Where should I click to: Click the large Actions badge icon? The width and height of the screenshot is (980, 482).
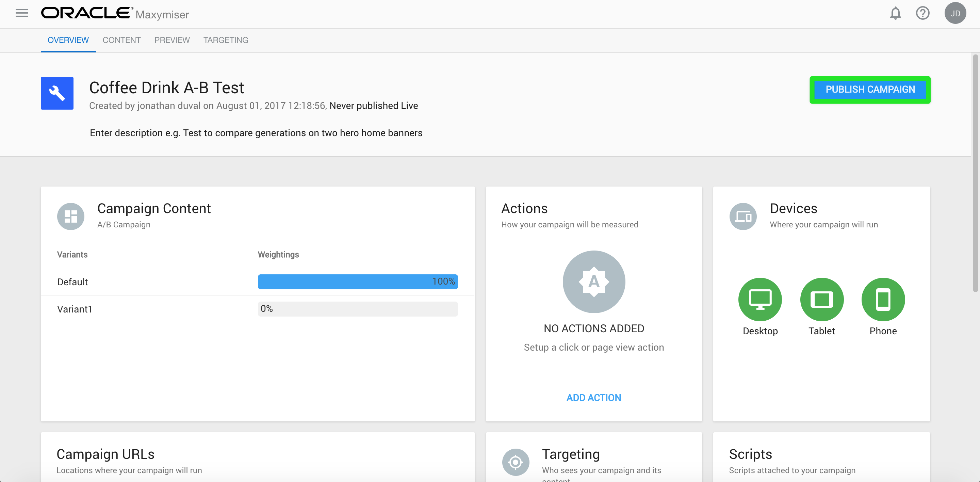coord(593,282)
